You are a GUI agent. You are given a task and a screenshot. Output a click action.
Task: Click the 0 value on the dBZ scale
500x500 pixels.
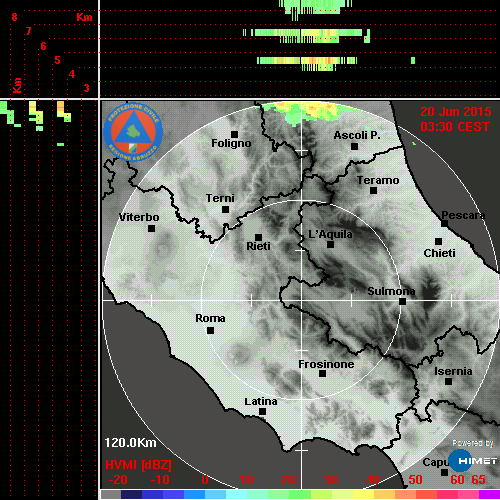[x=205, y=480]
